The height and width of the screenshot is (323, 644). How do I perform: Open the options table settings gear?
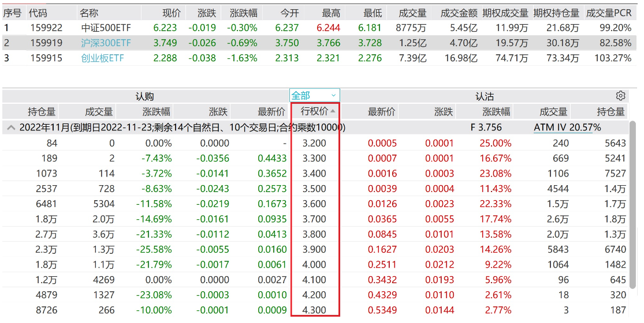click(x=621, y=96)
